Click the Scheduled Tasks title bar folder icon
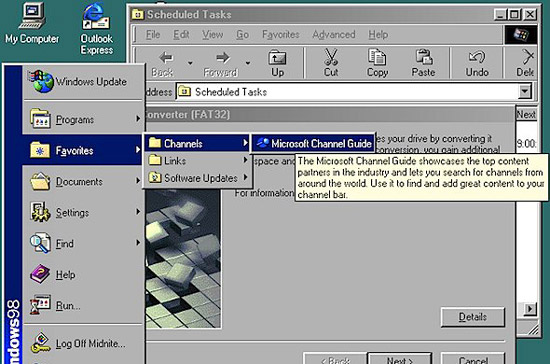This screenshot has height=364, width=550. (x=138, y=14)
